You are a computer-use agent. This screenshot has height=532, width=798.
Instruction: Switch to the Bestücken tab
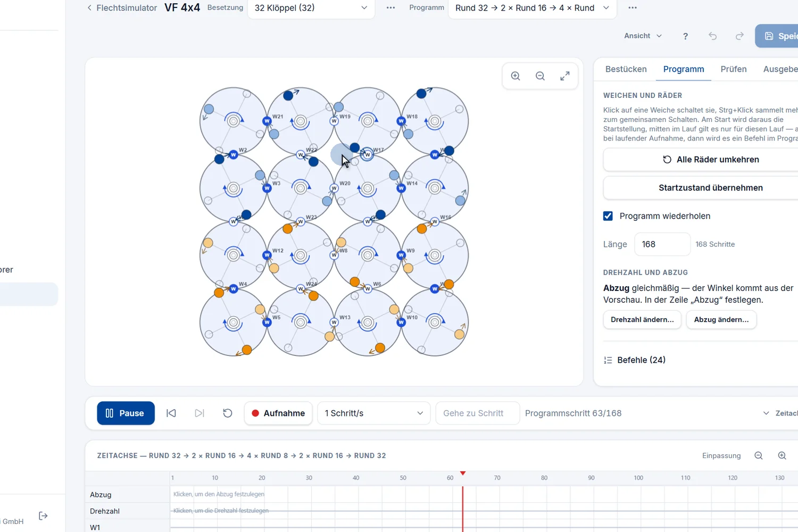626,69
